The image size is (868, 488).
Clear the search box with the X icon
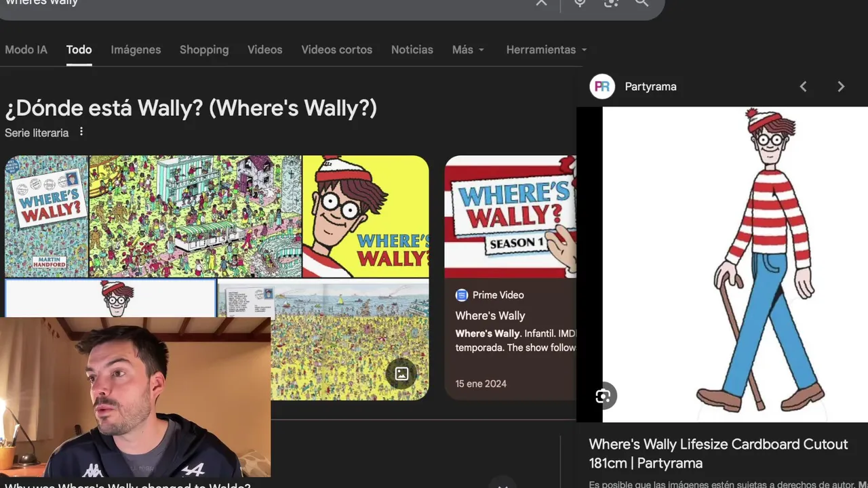541,3
